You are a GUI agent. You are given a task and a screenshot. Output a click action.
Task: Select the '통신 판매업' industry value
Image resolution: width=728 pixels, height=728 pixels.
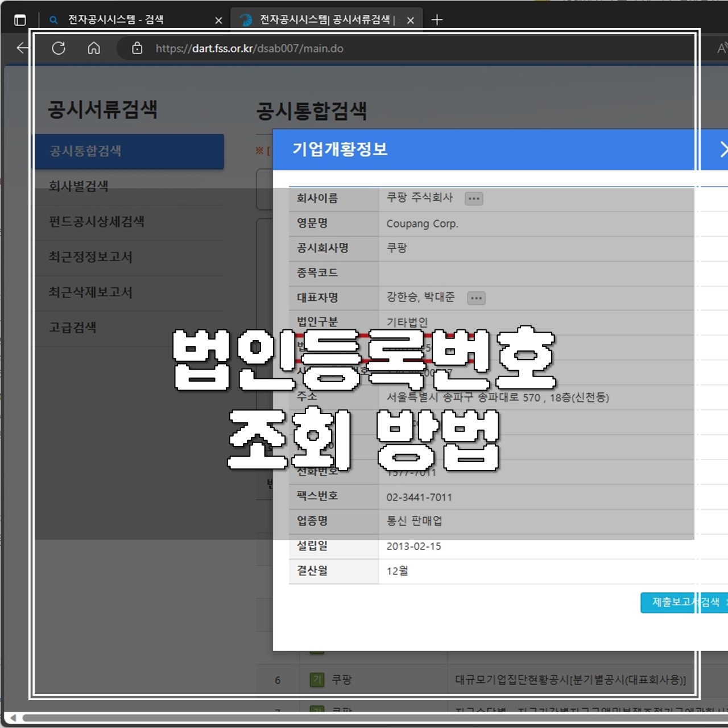coord(414,521)
